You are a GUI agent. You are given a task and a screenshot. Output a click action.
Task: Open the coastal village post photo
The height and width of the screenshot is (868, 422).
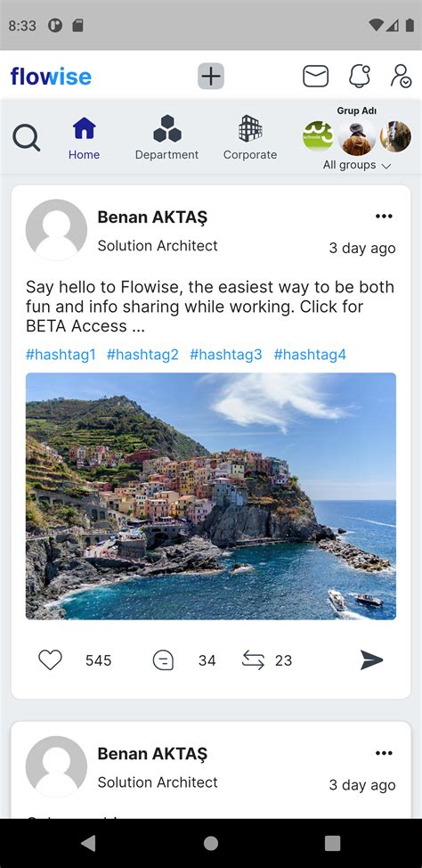click(211, 496)
